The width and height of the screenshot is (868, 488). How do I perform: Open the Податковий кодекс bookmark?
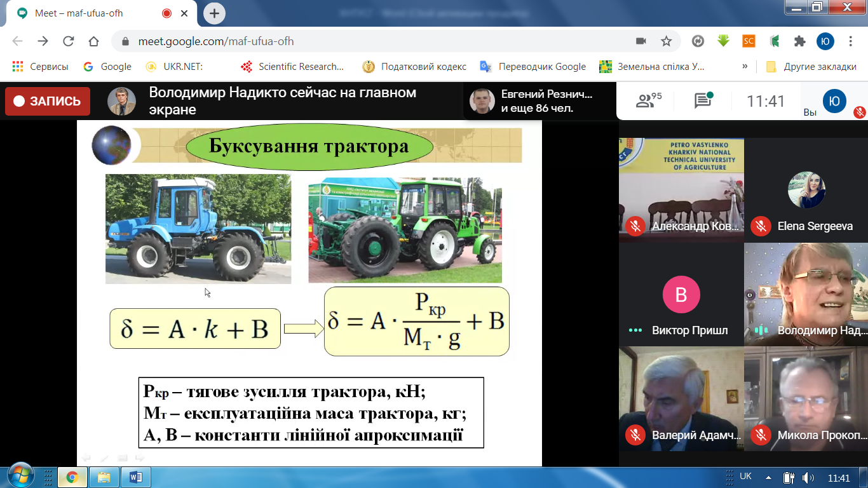click(414, 67)
